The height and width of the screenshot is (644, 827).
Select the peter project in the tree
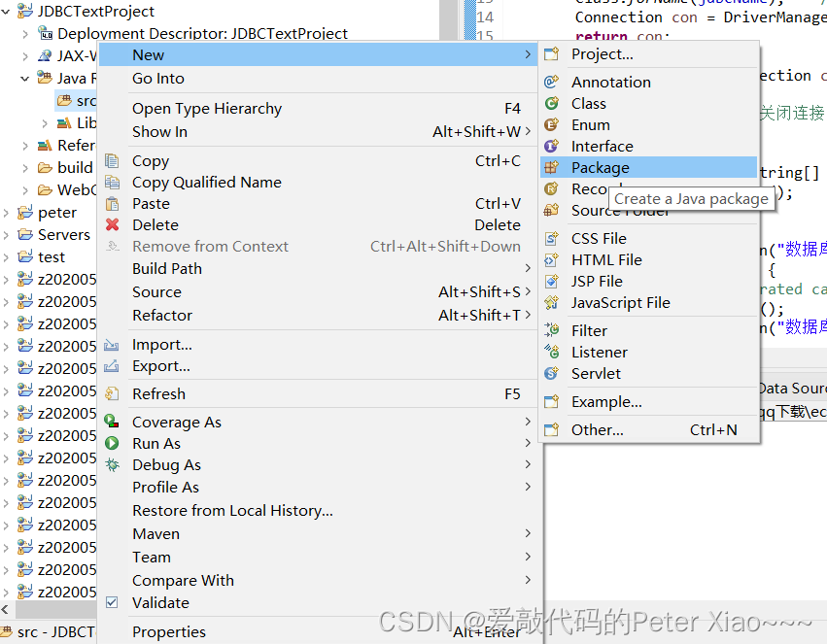pyautogui.click(x=48, y=213)
